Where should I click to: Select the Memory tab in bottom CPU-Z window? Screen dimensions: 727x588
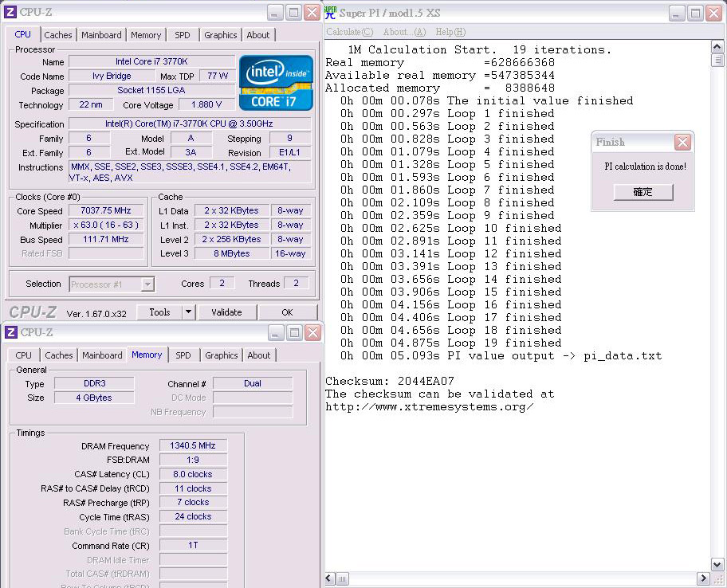coord(147,355)
